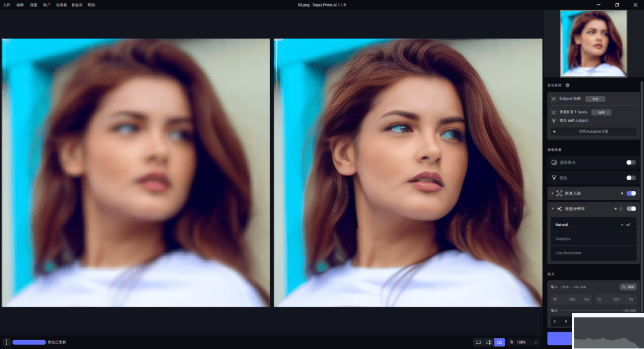Open the 文件 (File) menu

(7, 5)
